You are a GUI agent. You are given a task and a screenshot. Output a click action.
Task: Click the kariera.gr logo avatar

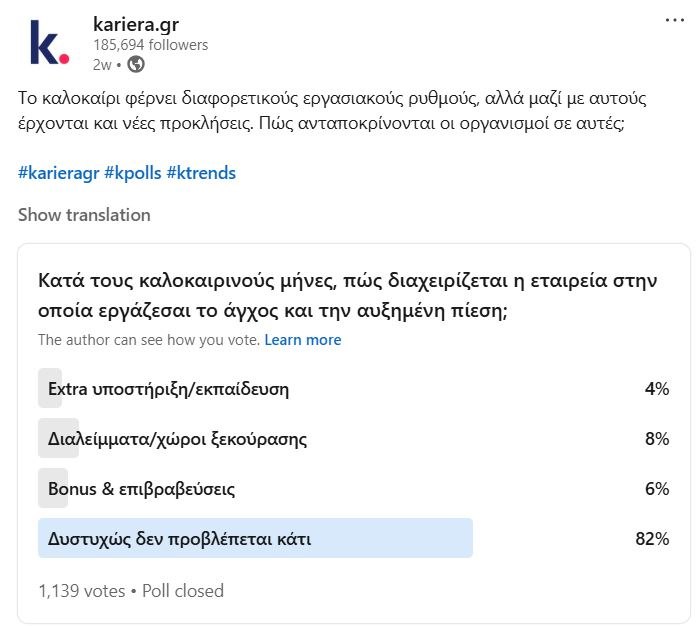[x=49, y=44]
